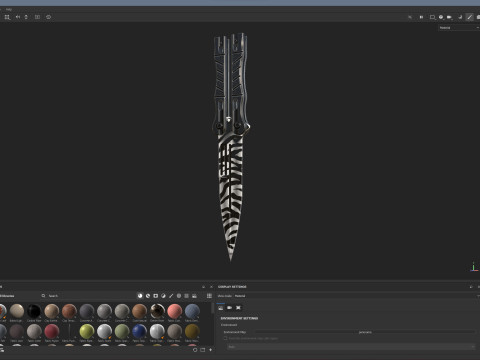Toggle the square smart masks filter in shelf
Viewport: 480px width, 360px height.
coord(156,296)
